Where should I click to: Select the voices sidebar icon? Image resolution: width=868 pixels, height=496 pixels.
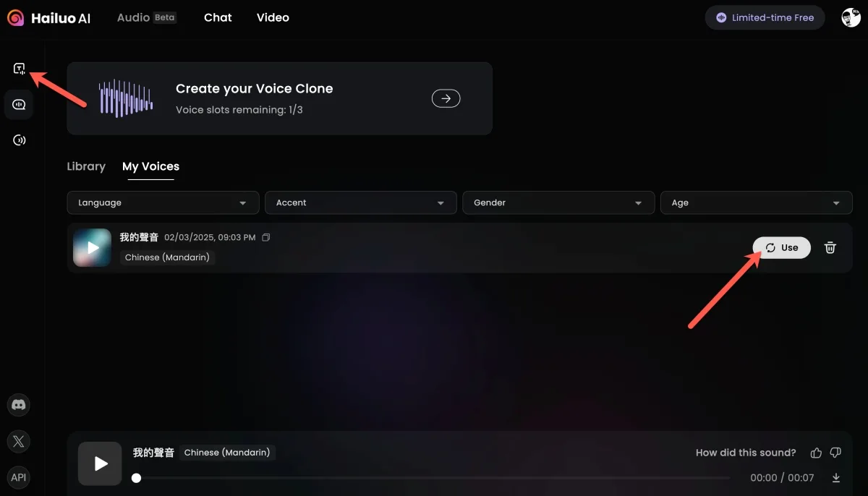coord(19,105)
